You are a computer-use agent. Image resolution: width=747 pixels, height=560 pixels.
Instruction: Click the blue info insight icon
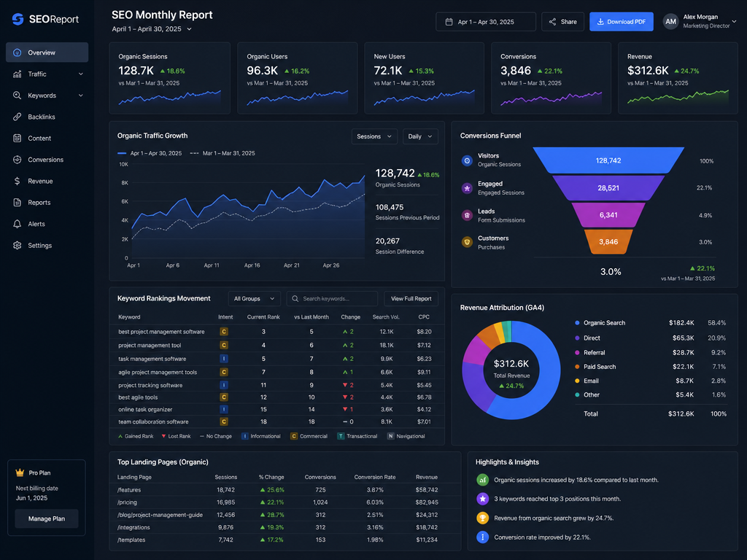pos(483,537)
